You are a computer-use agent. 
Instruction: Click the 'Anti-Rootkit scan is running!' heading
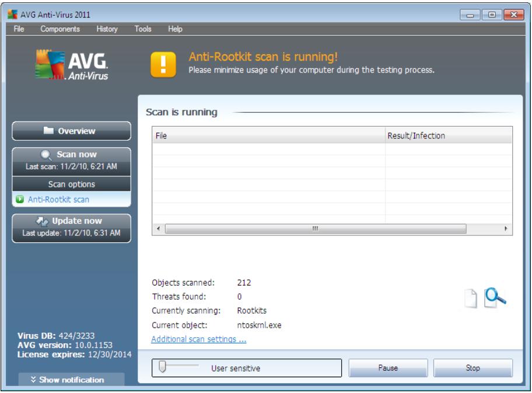coord(263,57)
